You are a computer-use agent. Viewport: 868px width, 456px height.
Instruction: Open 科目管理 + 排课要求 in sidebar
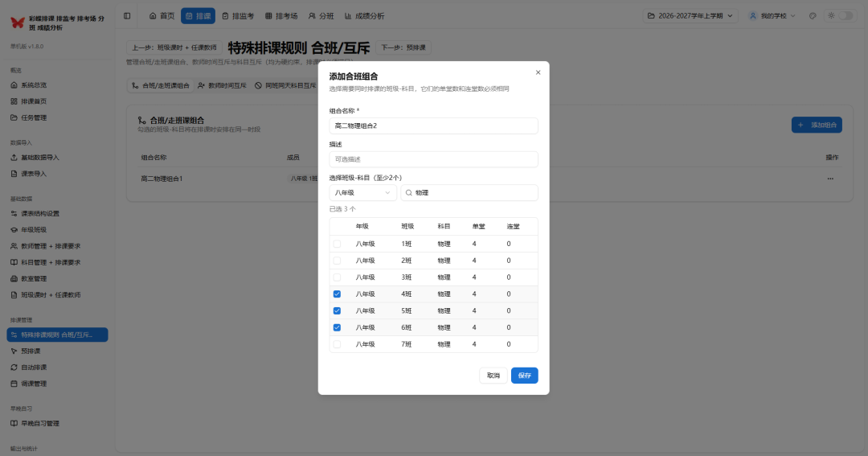coord(57,262)
